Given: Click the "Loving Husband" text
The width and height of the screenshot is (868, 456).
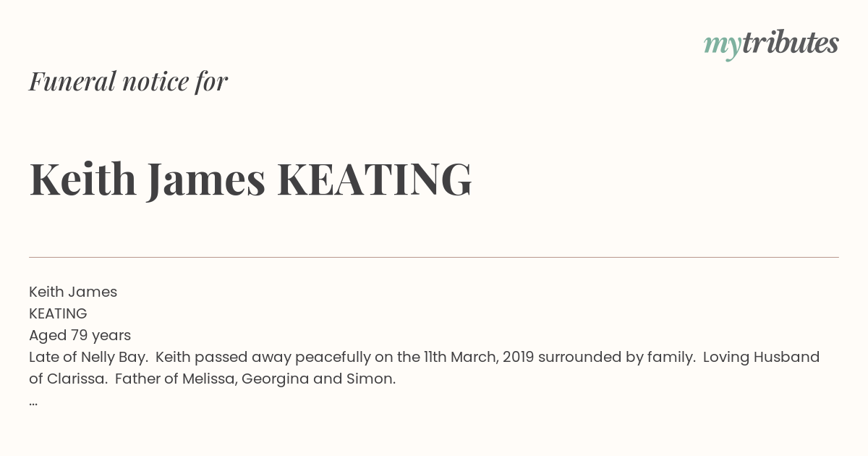Looking at the screenshot, I should click(761, 357).
